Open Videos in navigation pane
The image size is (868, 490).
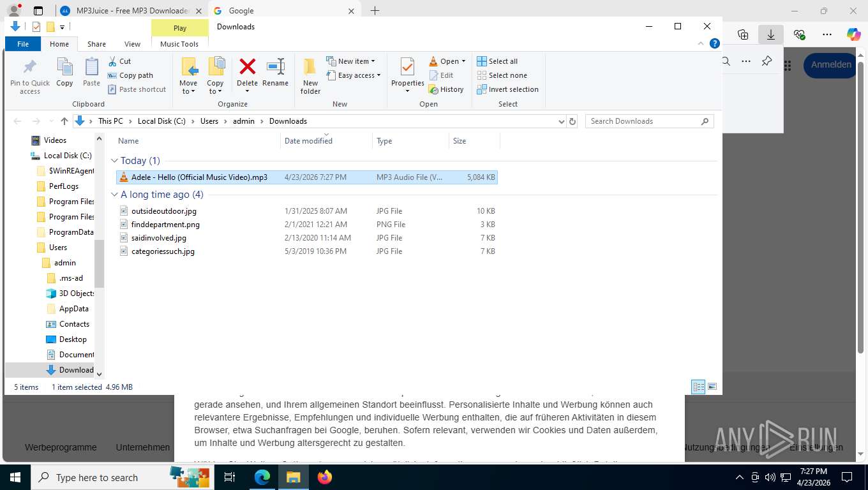[x=55, y=140]
